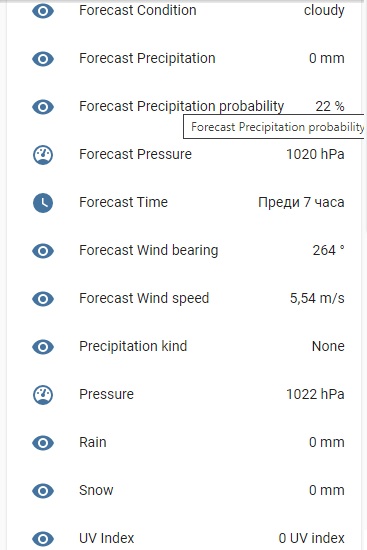Click the eye icon beside Forecast Wind bearing
This screenshot has height=550, width=367.
click(43, 251)
